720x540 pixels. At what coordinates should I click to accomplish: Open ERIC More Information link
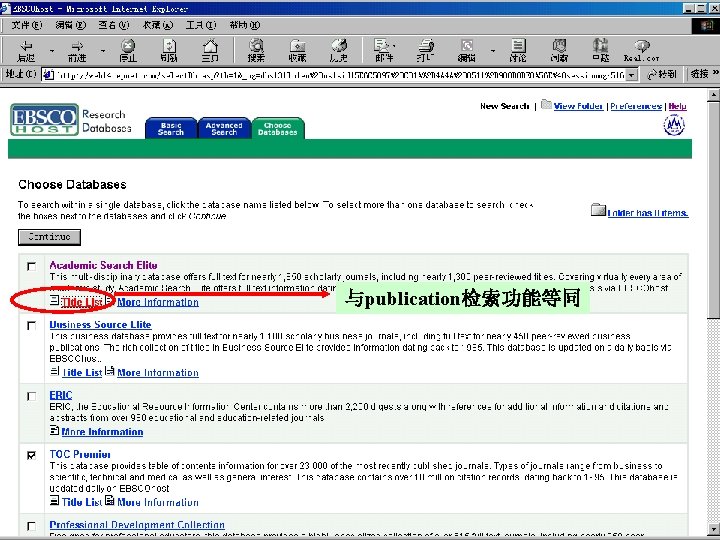coord(102,431)
